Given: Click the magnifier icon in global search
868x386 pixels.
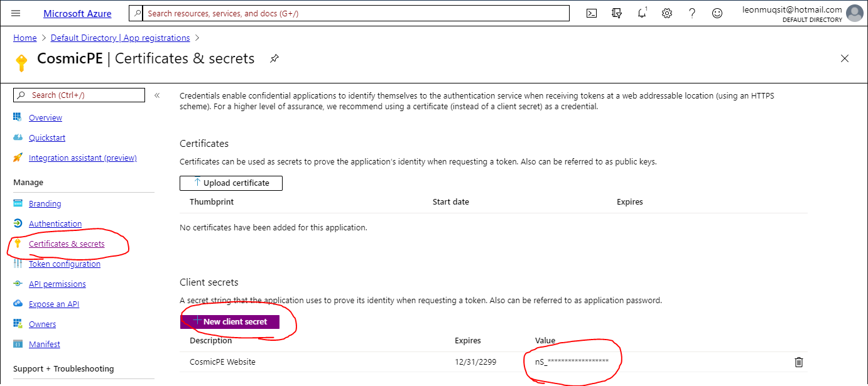Looking at the screenshot, I should click(x=136, y=13).
